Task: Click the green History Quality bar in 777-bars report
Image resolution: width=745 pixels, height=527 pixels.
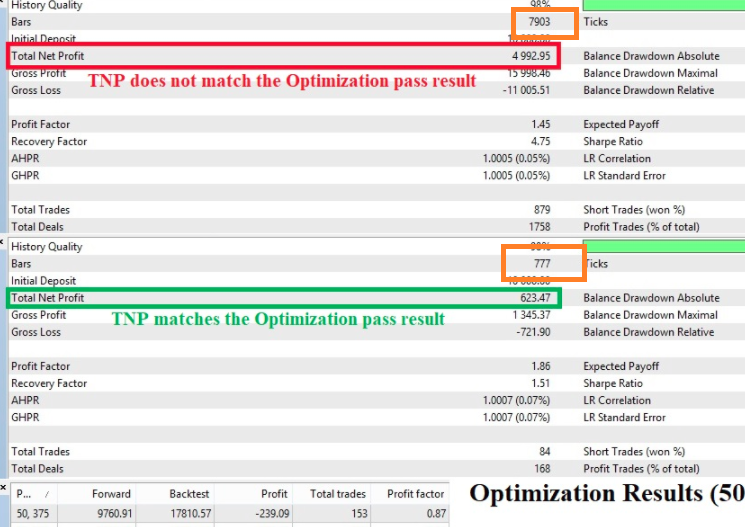Action: (x=664, y=246)
